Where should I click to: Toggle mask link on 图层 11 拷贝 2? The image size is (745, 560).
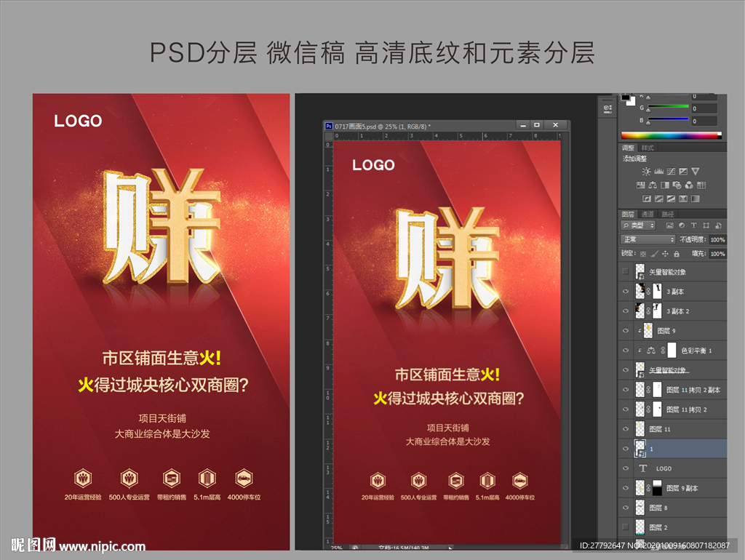648,409
